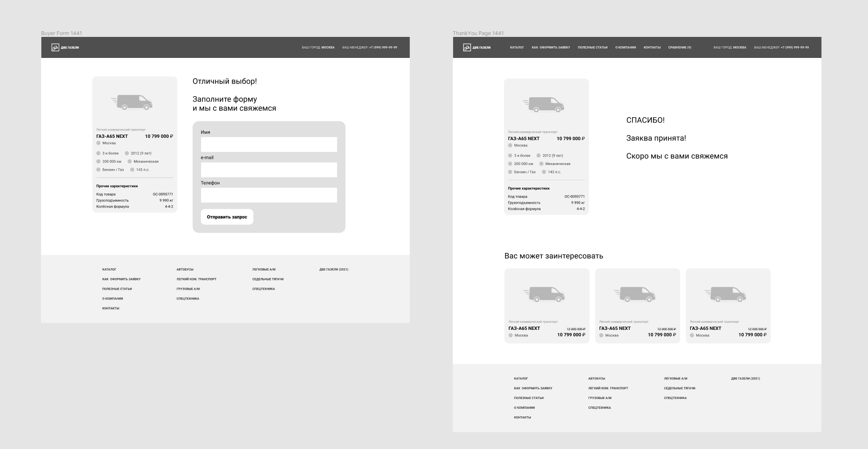Click Седельные тягачи in ThankYou page footer
This screenshot has height=449, width=868.
tap(679, 389)
